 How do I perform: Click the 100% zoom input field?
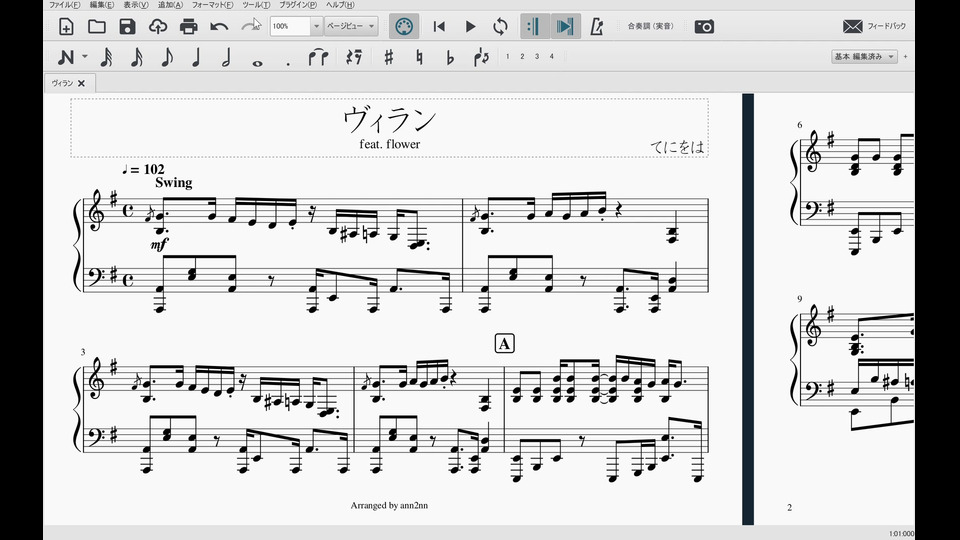[x=290, y=26]
